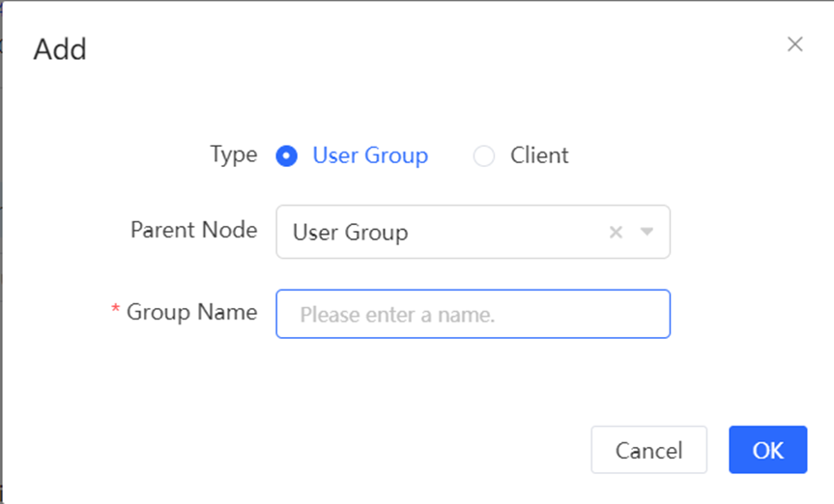Select the Client radio button
The width and height of the screenshot is (834, 504).
coord(483,155)
